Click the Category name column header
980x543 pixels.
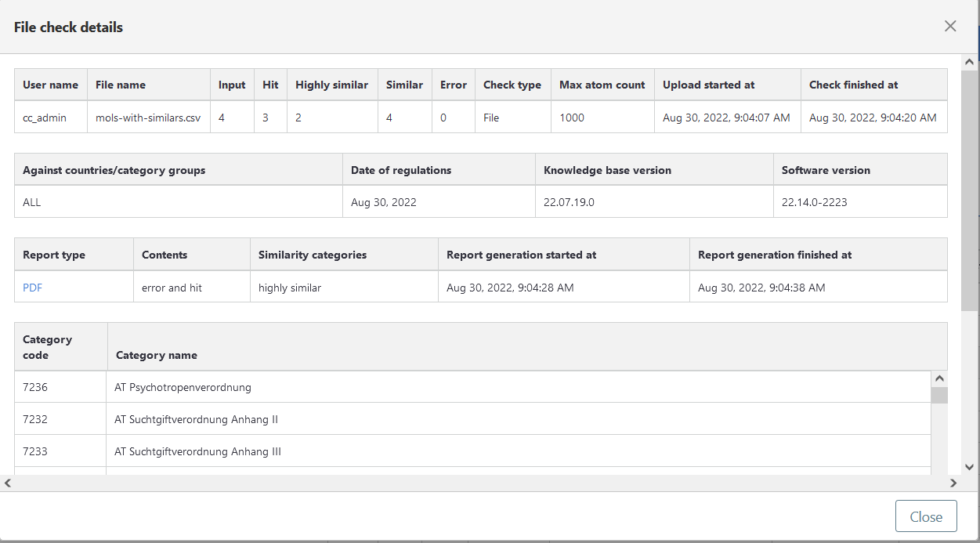[157, 355]
